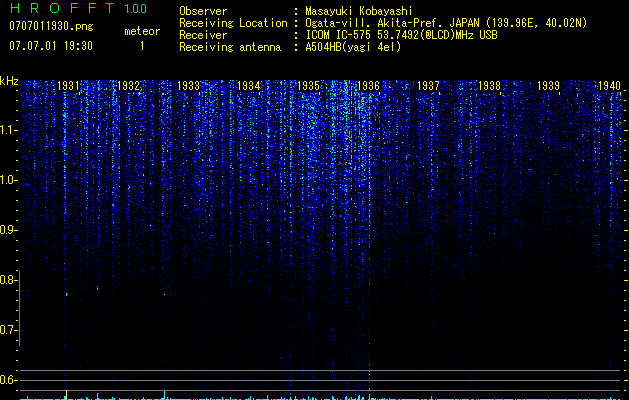Click the meteor count label
This screenshot has width=629, height=400.
pos(142,31)
